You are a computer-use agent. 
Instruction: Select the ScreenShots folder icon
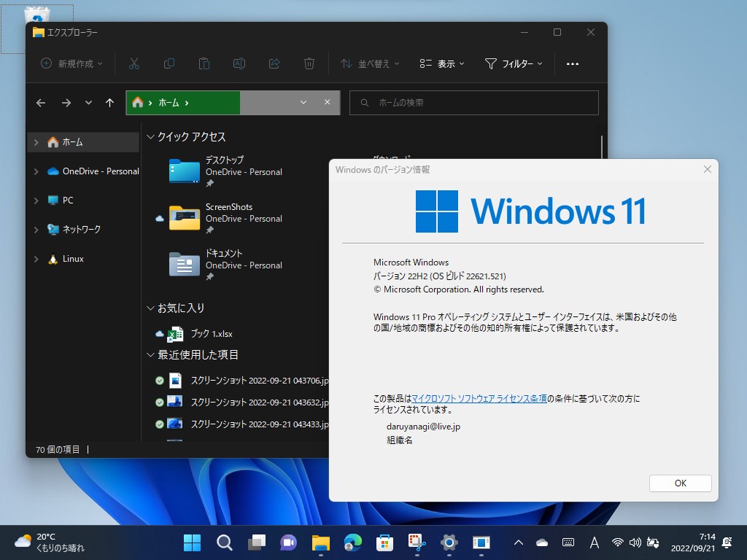tap(185, 217)
